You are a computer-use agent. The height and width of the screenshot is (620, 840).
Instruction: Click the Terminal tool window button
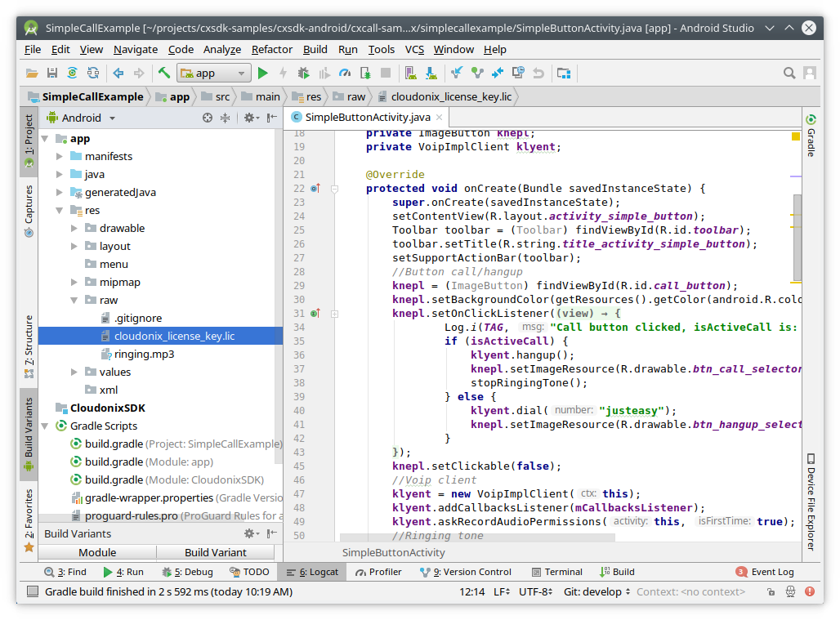(556, 572)
